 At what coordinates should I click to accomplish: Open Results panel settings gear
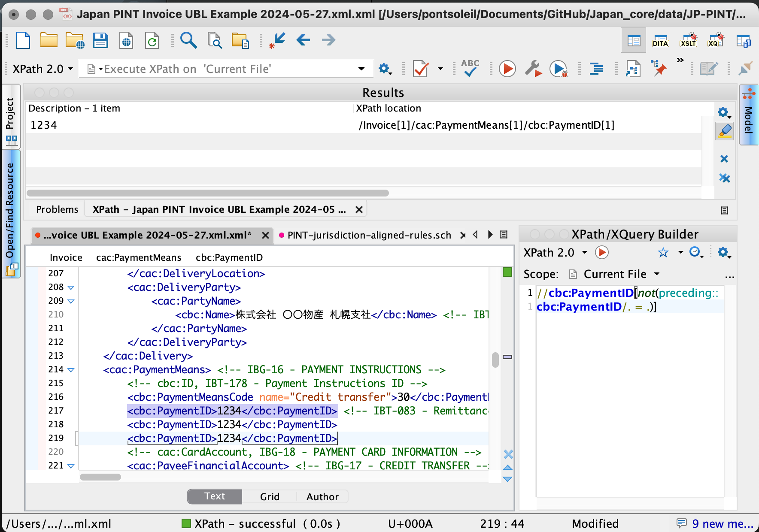click(724, 113)
